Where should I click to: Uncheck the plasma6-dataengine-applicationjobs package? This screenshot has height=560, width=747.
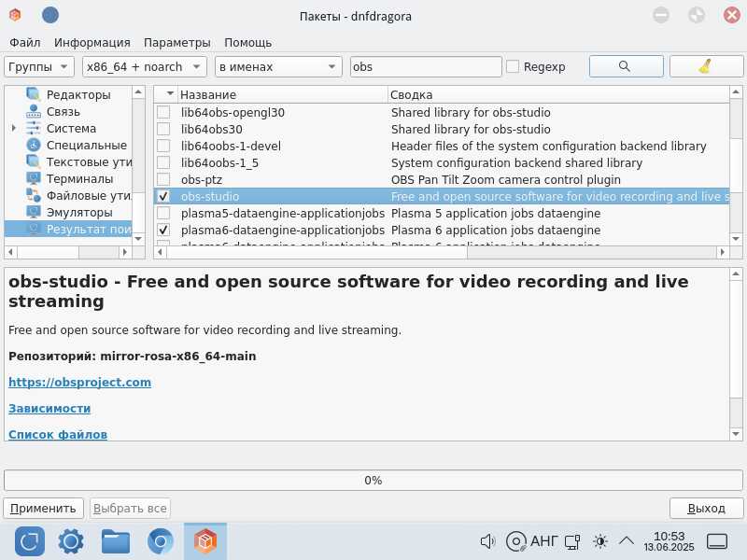click(x=163, y=230)
